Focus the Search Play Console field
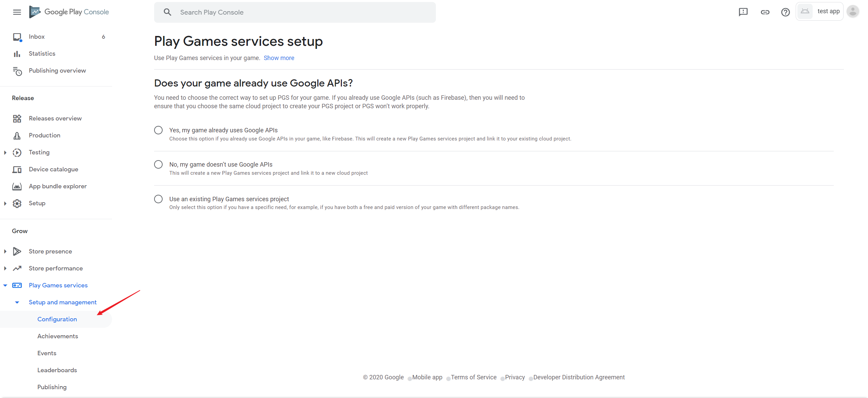Image resolution: width=868 pixels, height=398 pixels. click(x=295, y=12)
